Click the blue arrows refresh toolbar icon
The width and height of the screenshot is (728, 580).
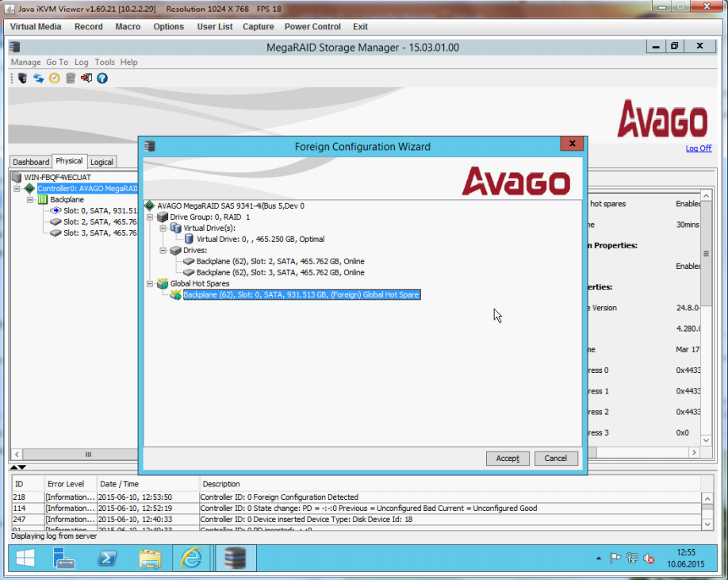[x=38, y=78]
